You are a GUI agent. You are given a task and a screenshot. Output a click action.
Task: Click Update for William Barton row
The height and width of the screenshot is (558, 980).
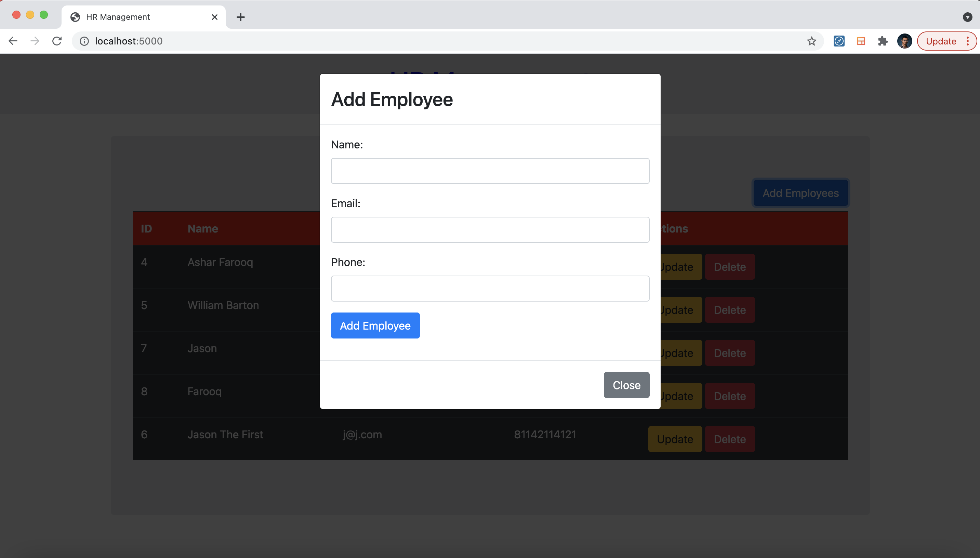(681, 310)
